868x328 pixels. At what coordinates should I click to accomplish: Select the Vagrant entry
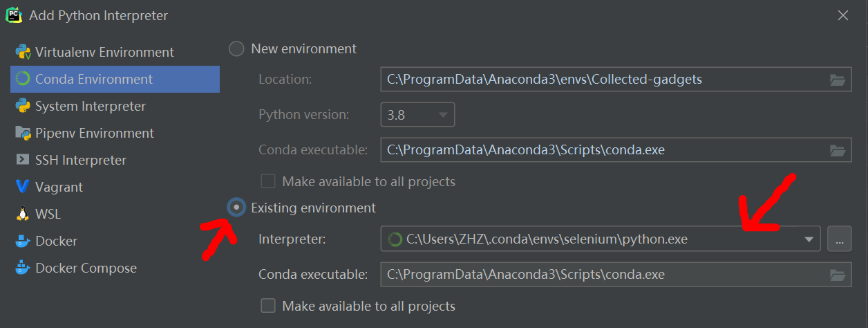(59, 187)
